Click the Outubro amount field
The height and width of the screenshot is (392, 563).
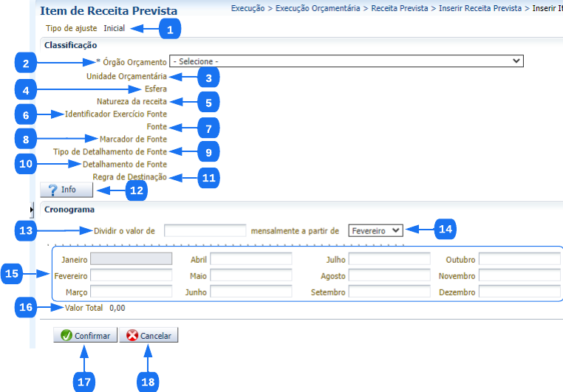click(x=519, y=259)
